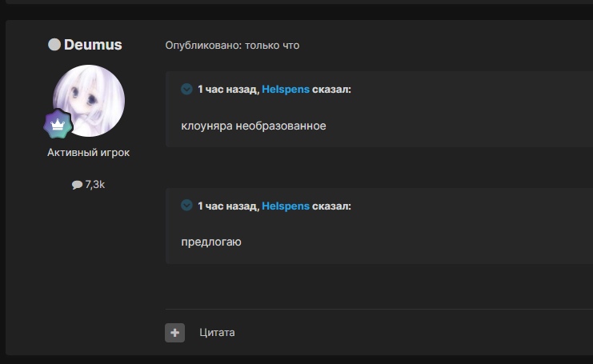
Task: Open Helspens profile from the first quote
Action: pos(286,90)
